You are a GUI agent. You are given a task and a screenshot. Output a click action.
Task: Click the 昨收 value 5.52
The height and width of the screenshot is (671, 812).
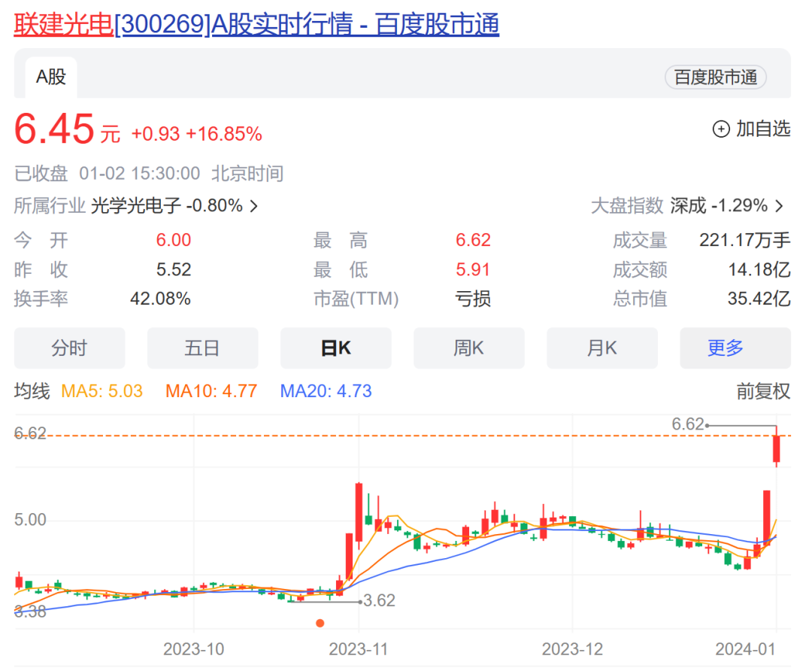[x=174, y=269]
